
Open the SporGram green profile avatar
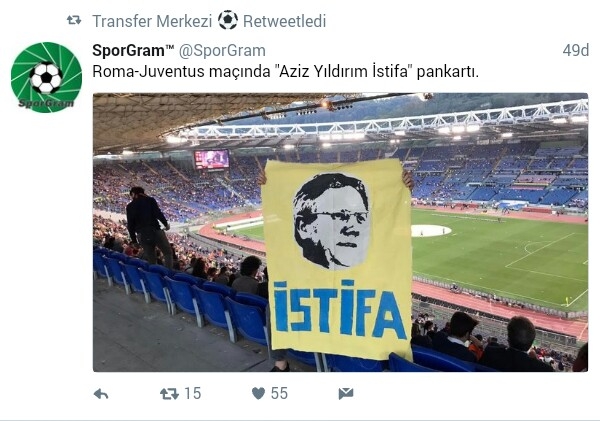(46, 77)
